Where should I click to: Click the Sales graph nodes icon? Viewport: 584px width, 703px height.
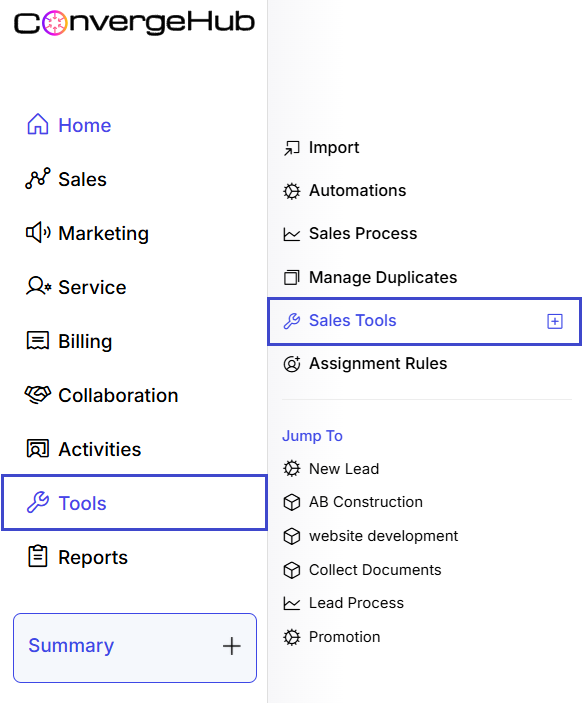click(38, 178)
